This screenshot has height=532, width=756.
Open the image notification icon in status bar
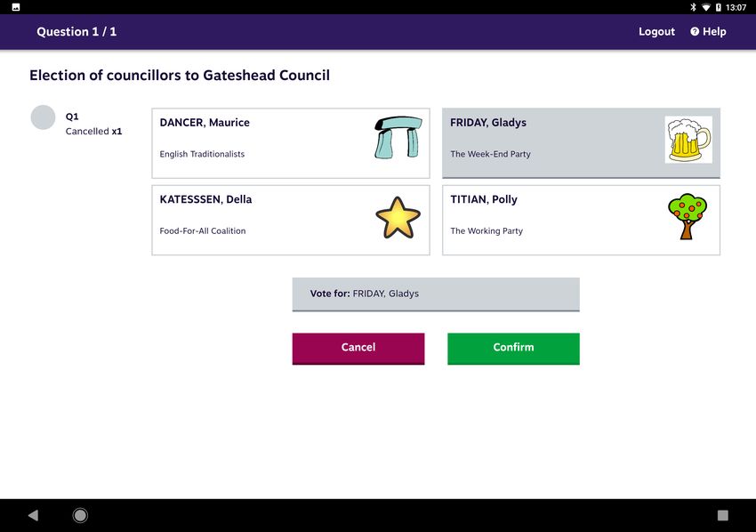[x=16, y=7]
